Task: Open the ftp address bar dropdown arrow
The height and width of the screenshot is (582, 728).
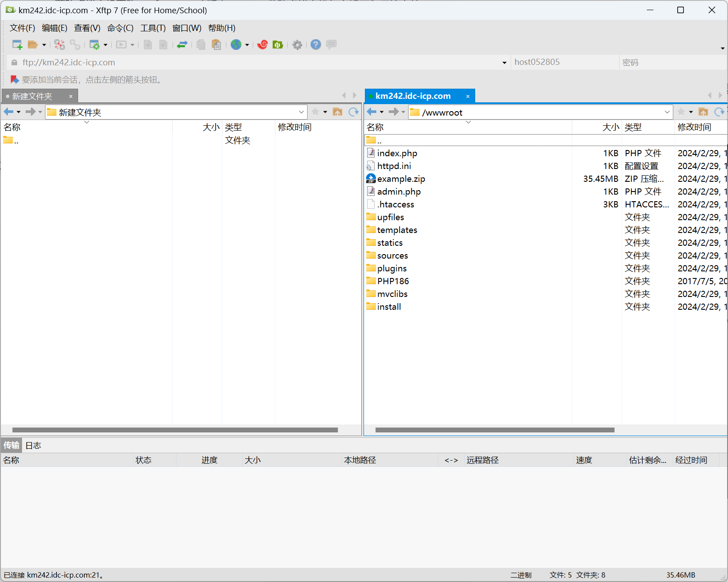Action: [504, 63]
